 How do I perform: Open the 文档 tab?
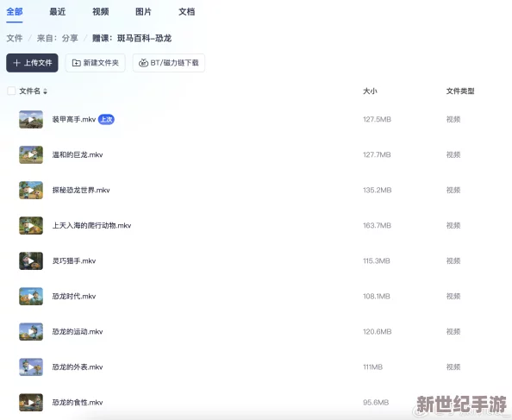click(187, 12)
